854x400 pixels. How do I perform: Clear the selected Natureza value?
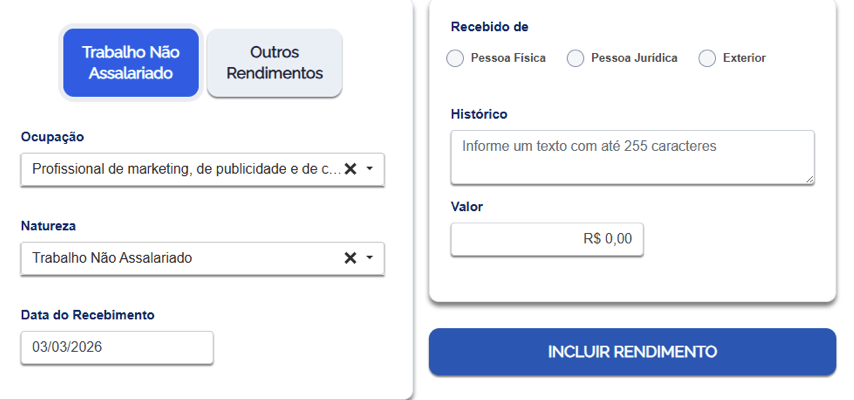(x=350, y=258)
